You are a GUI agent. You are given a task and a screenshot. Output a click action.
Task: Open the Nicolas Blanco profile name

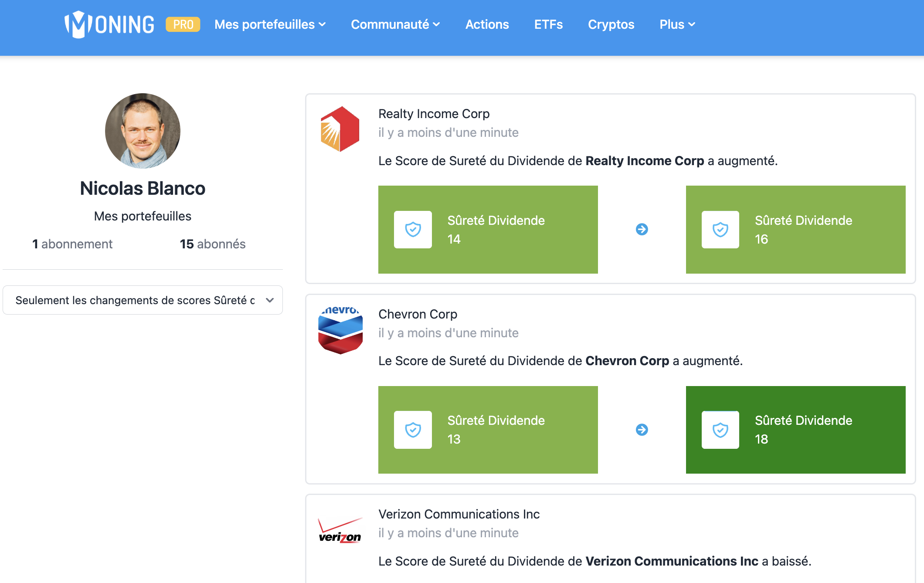click(143, 188)
